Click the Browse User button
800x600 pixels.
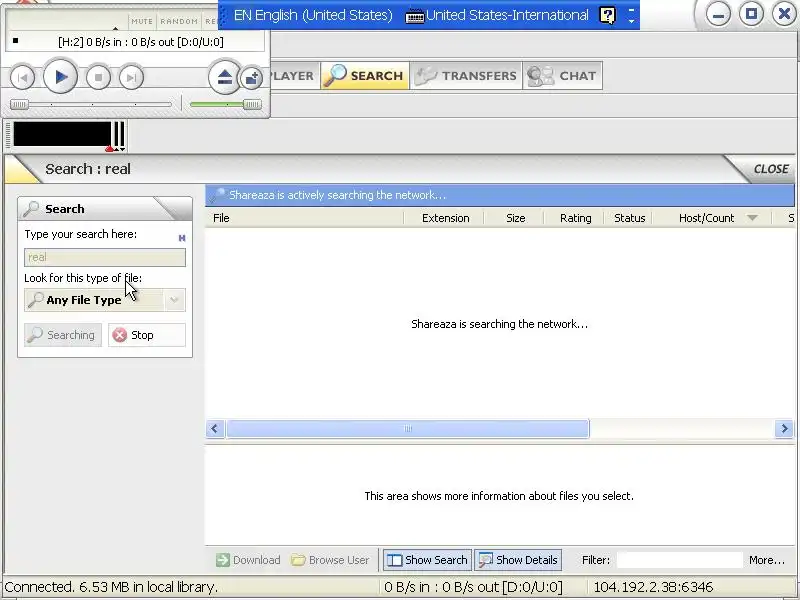tap(330, 560)
